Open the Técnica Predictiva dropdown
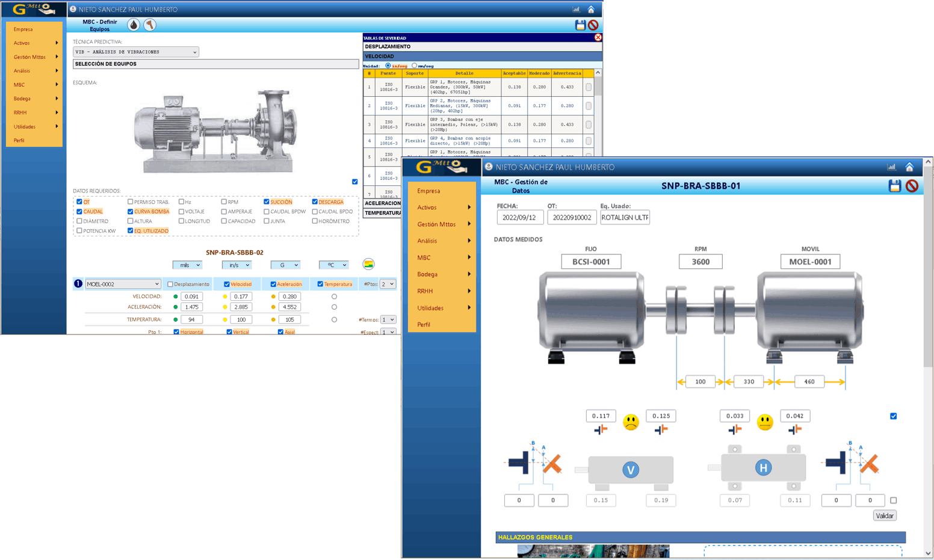 pyautogui.click(x=135, y=52)
